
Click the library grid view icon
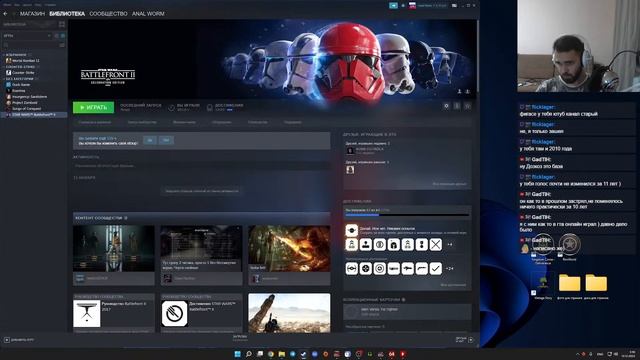click(x=62, y=24)
